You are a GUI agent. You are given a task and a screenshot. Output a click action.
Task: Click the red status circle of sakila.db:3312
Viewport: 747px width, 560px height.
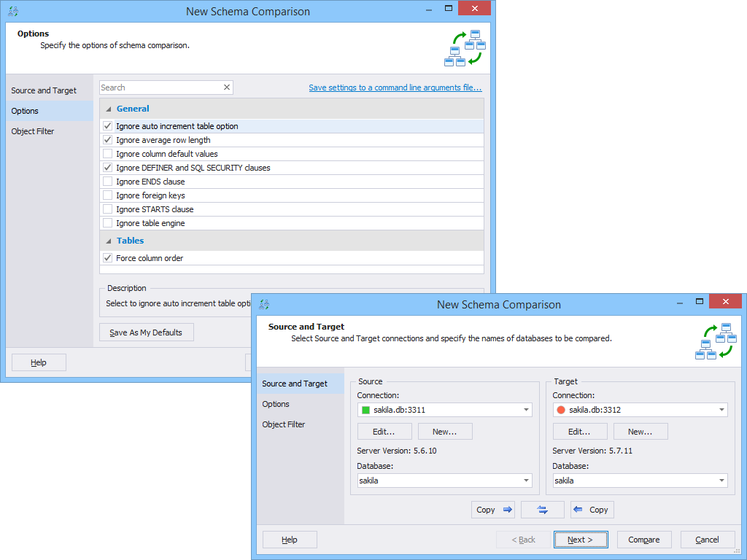pos(561,410)
